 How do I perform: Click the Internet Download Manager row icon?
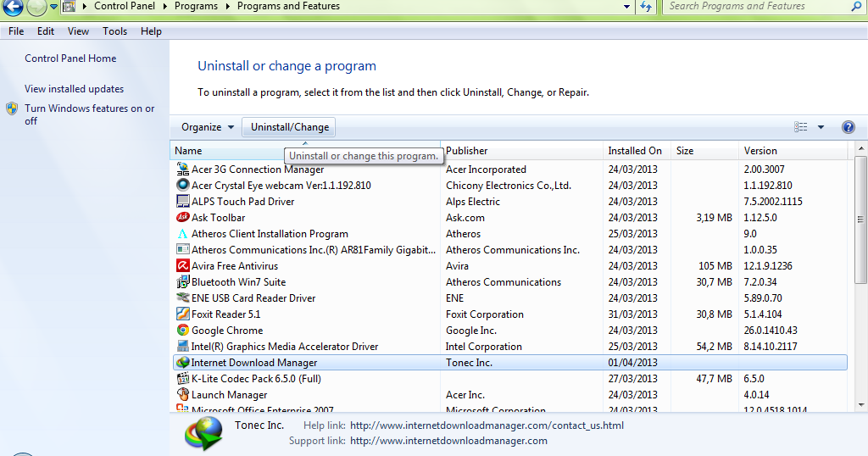tap(183, 363)
